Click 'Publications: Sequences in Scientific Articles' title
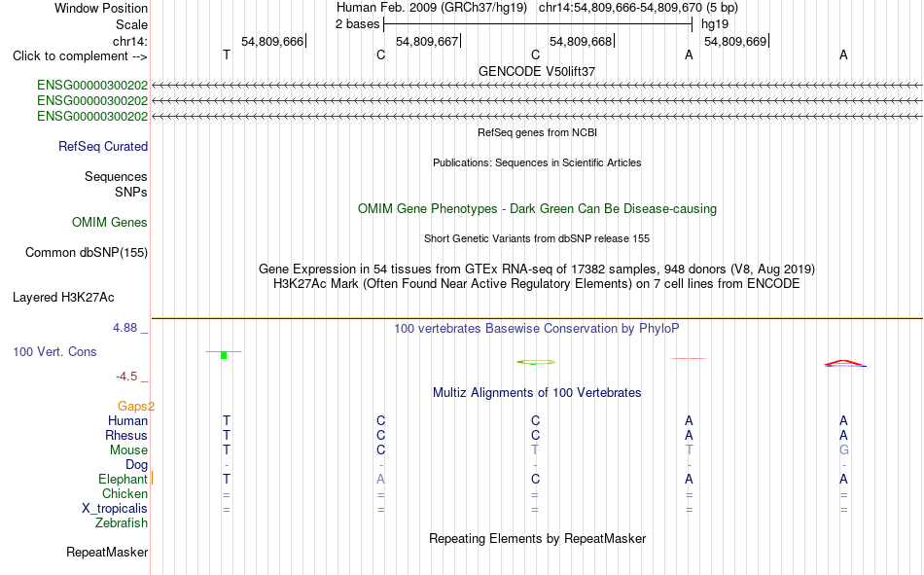The height and width of the screenshot is (575, 924). point(537,162)
